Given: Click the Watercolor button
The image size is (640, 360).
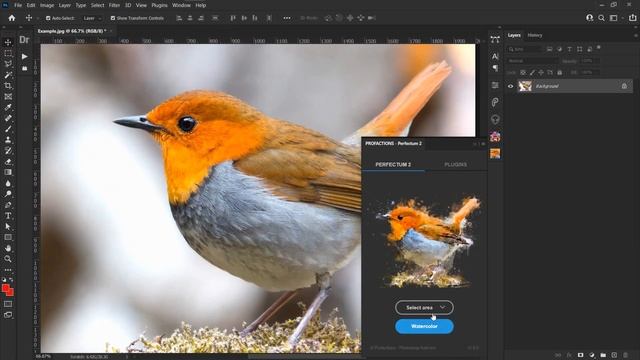Looking at the screenshot, I should [424, 327].
